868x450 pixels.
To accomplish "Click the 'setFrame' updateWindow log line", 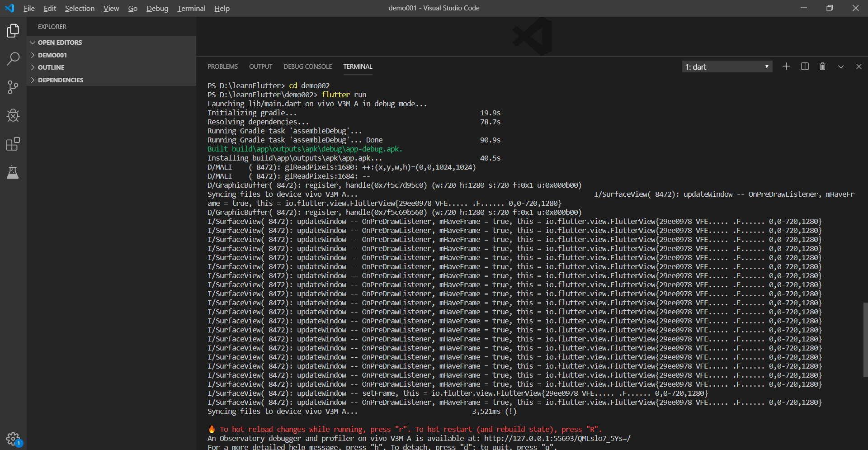I will tap(458, 393).
